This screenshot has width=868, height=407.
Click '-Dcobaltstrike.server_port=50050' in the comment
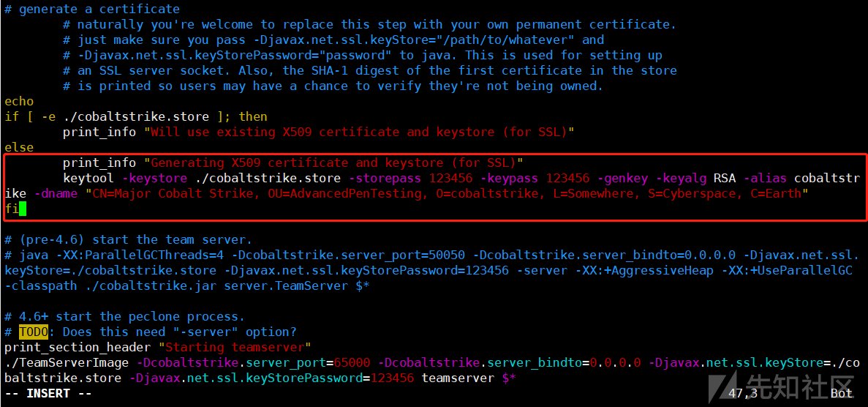coord(348,255)
